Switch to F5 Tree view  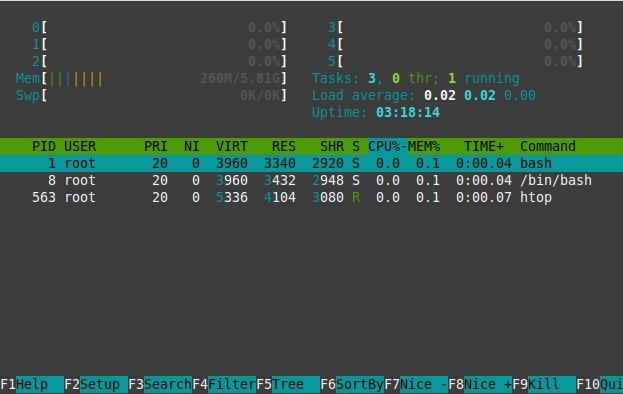[x=288, y=384]
